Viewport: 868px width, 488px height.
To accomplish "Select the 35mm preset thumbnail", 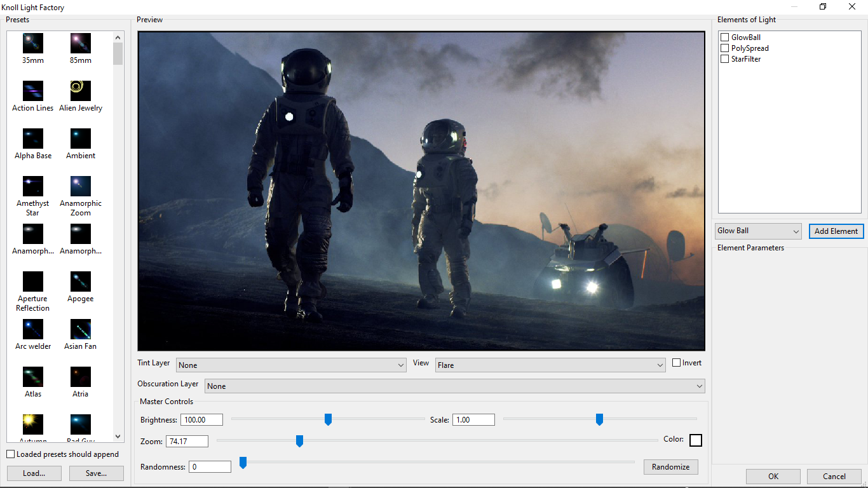I will coord(33,43).
